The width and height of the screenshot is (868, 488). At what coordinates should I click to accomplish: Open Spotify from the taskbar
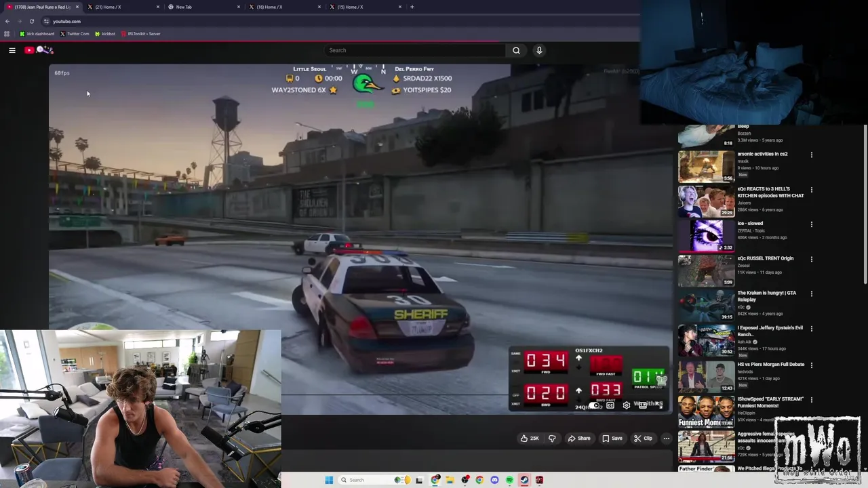pyautogui.click(x=509, y=480)
